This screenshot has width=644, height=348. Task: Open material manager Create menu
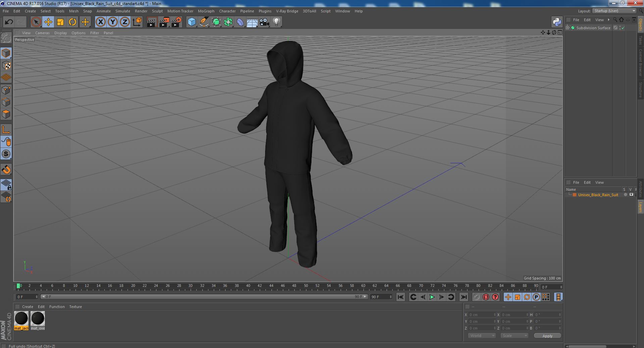28,307
